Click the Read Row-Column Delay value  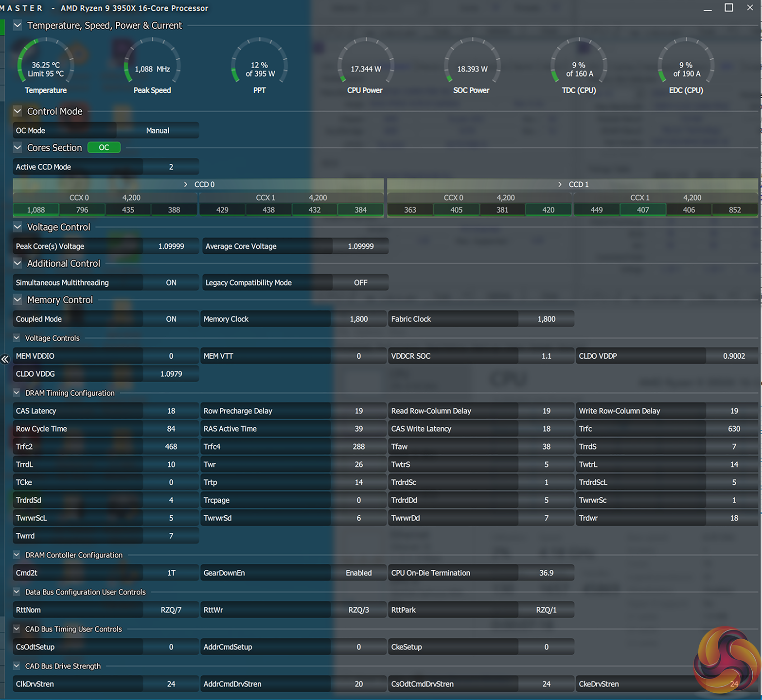pos(547,411)
